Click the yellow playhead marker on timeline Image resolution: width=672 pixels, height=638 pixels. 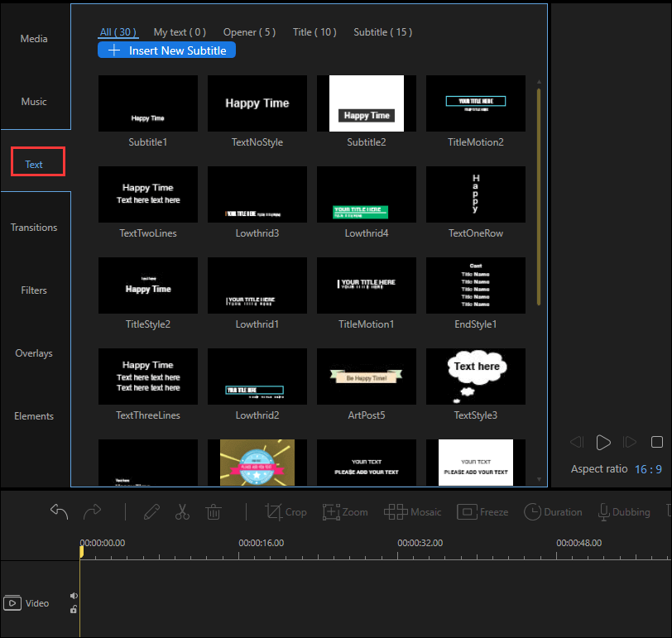pyautogui.click(x=80, y=551)
